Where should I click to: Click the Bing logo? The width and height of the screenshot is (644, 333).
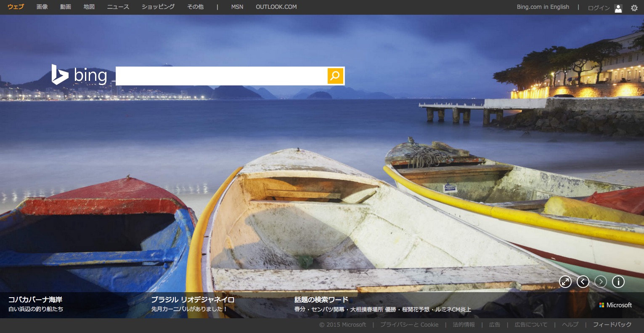click(79, 75)
